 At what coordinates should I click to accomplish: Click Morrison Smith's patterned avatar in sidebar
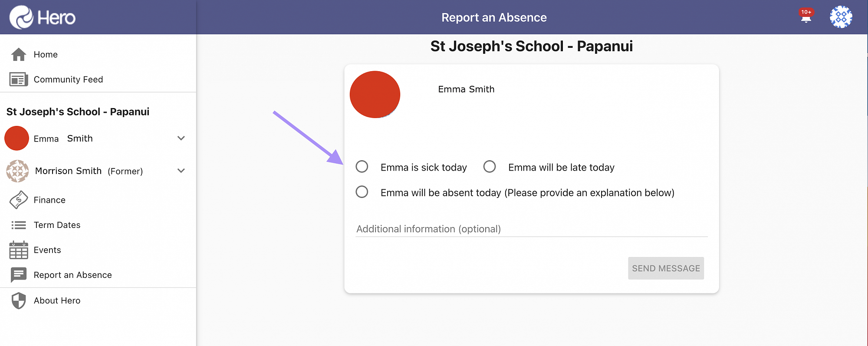[17, 171]
